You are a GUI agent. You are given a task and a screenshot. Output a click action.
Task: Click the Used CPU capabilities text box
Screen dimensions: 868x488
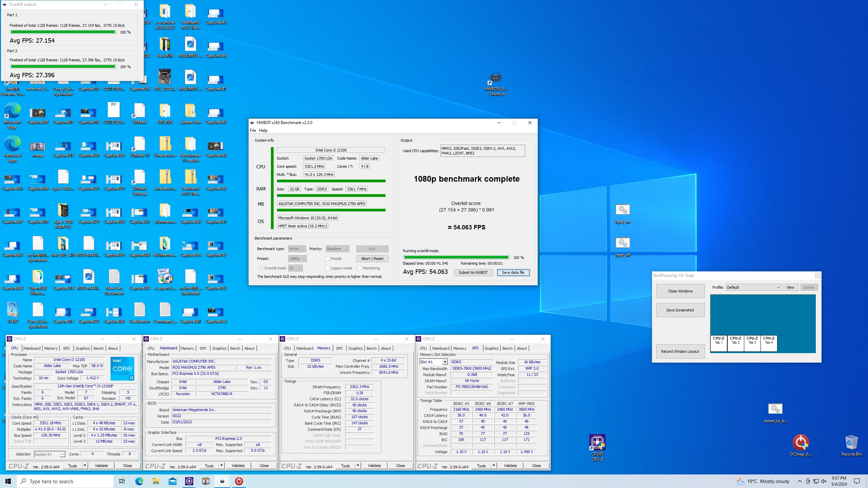[x=482, y=151]
